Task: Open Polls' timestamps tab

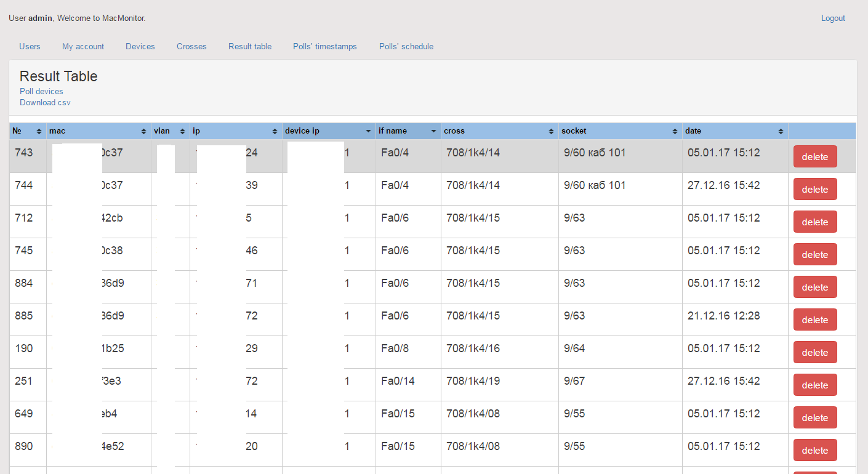Action: coord(325,46)
